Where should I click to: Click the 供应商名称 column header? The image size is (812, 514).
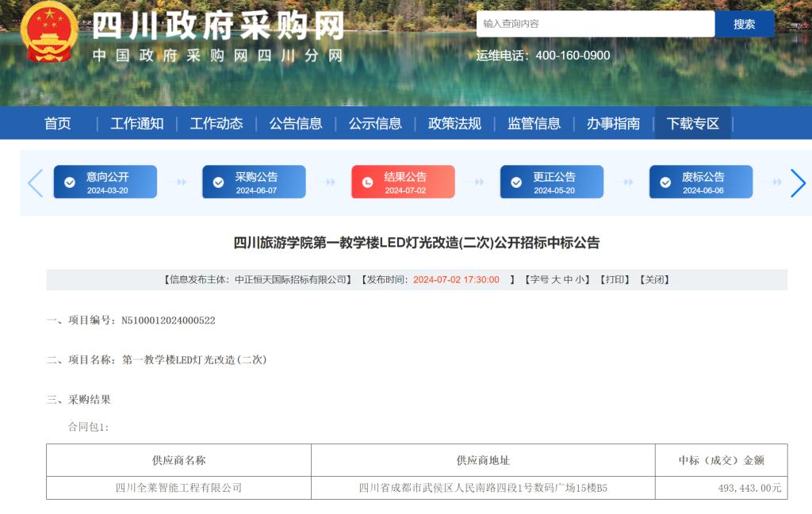[178, 460]
